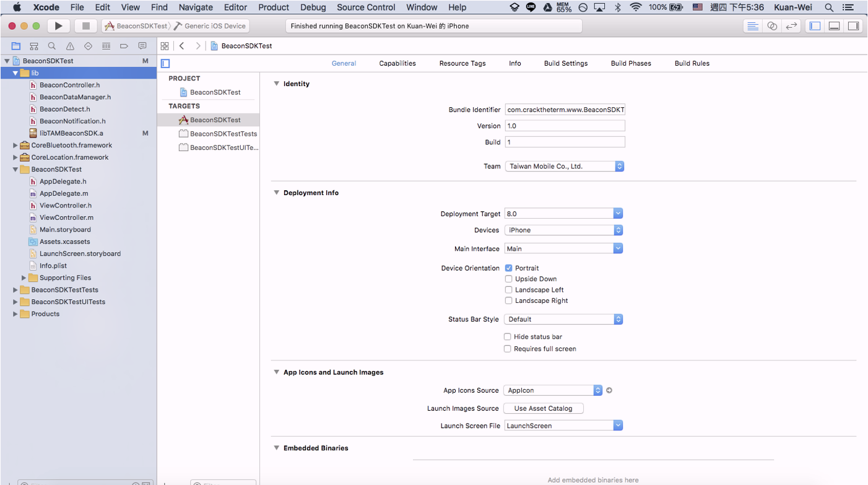Switch to the Standard editor
The image size is (868, 485).
point(753,26)
